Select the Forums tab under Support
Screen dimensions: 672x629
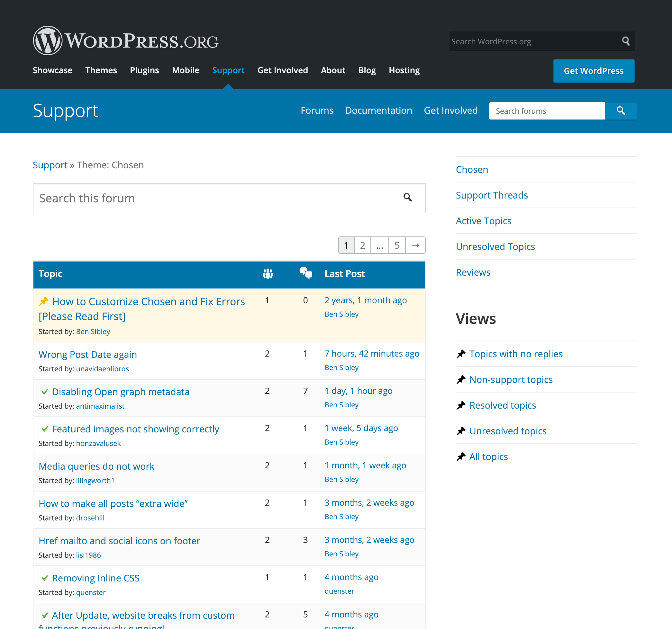(x=318, y=110)
